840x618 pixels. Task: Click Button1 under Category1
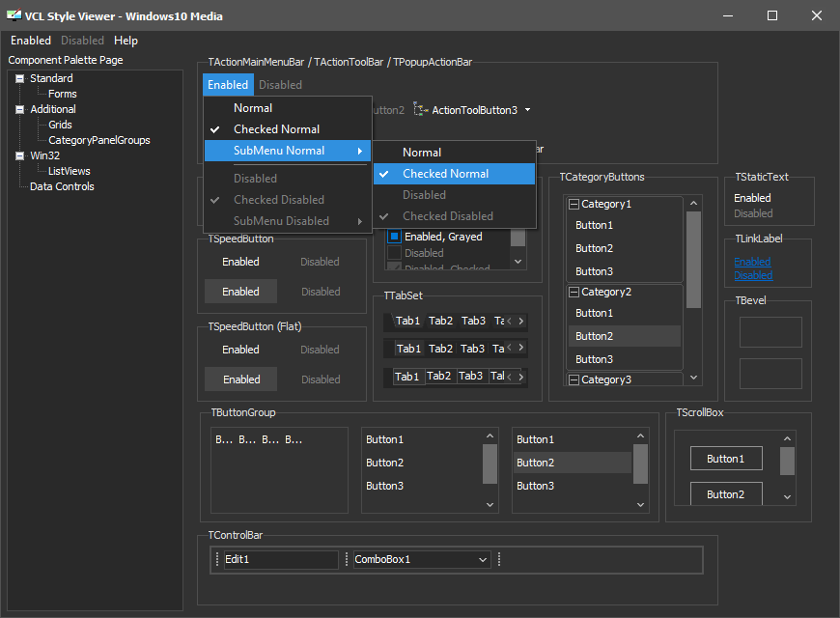pos(625,225)
